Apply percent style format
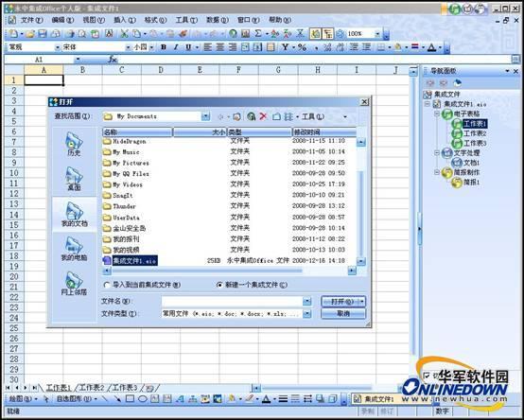The height and width of the screenshot is (420, 524). click(x=302, y=47)
